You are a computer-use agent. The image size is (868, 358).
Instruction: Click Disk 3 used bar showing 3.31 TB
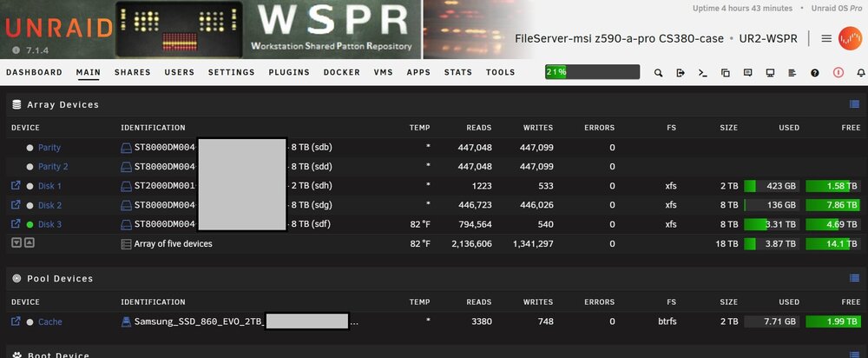[772, 224]
